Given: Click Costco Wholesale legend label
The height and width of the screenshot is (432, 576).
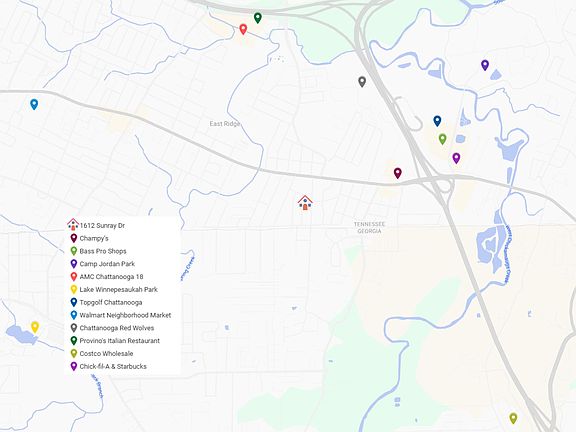Looking at the screenshot, I should pos(106,353).
